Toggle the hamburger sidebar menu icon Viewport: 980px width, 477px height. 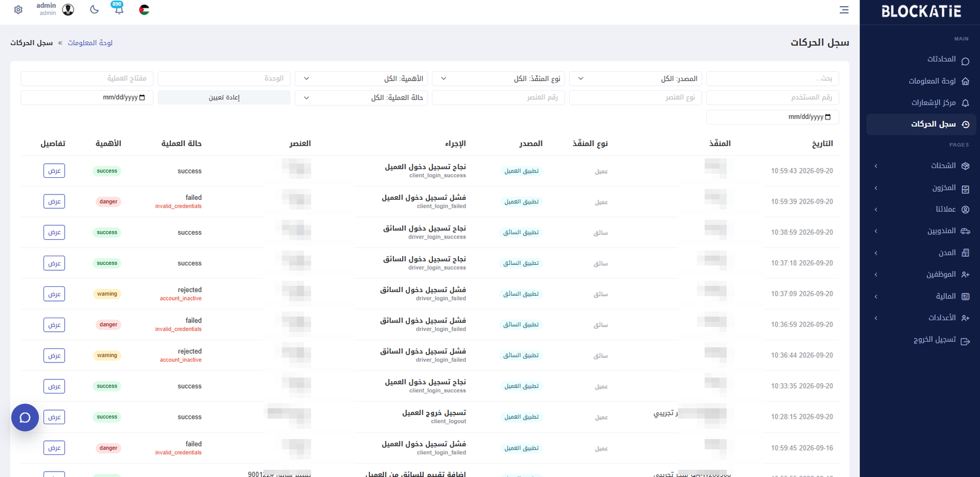pyautogui.click(x=844, y=10)
